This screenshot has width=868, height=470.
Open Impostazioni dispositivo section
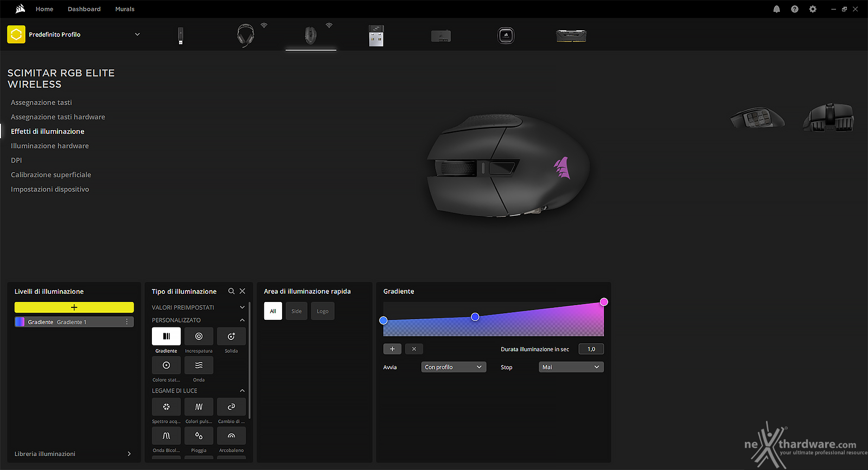click(50, 189)
